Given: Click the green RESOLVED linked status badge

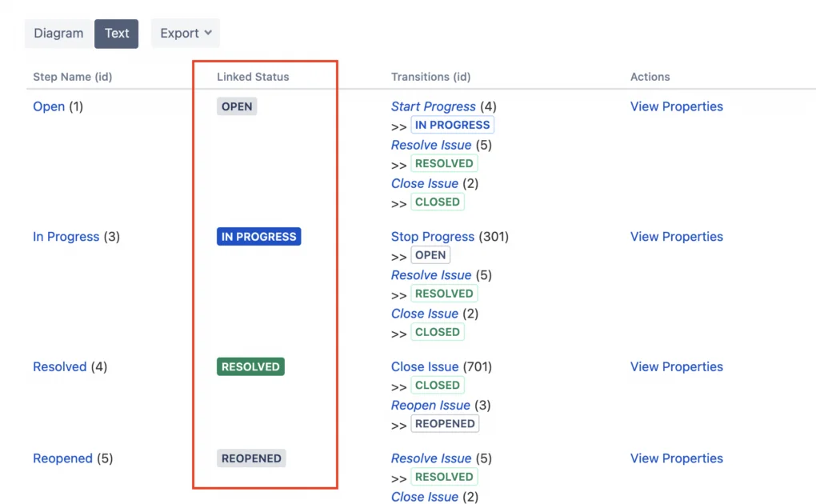Looking at the screenshot, I should click(x=250, y=366).
